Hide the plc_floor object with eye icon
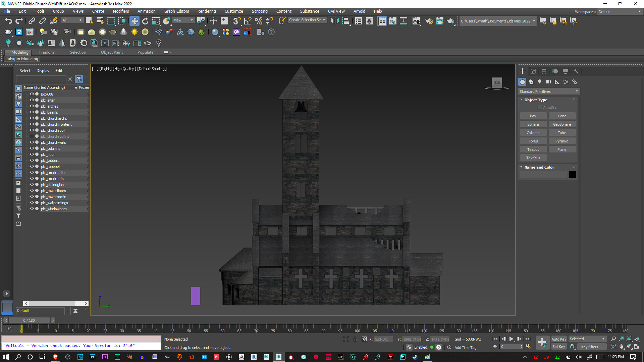644x362 pixels. [32, 155]
